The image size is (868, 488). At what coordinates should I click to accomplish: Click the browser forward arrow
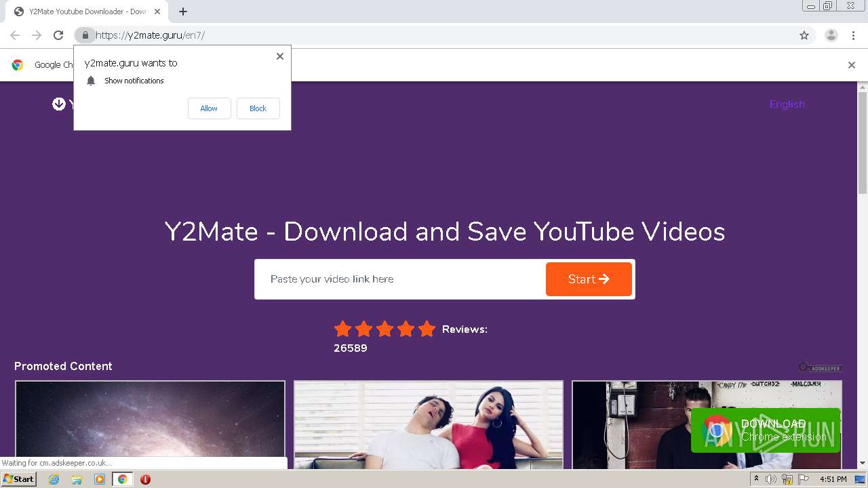(x=37, y=35)
